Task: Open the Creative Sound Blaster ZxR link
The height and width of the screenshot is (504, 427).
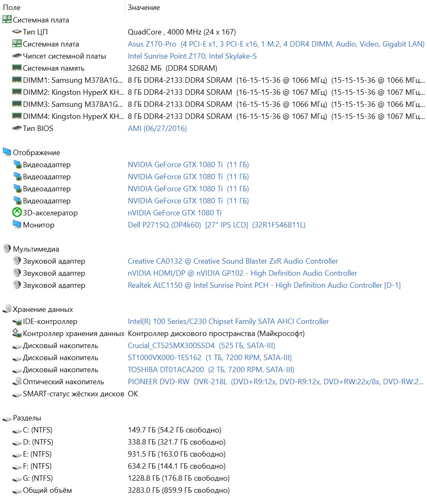Action: 233,261
